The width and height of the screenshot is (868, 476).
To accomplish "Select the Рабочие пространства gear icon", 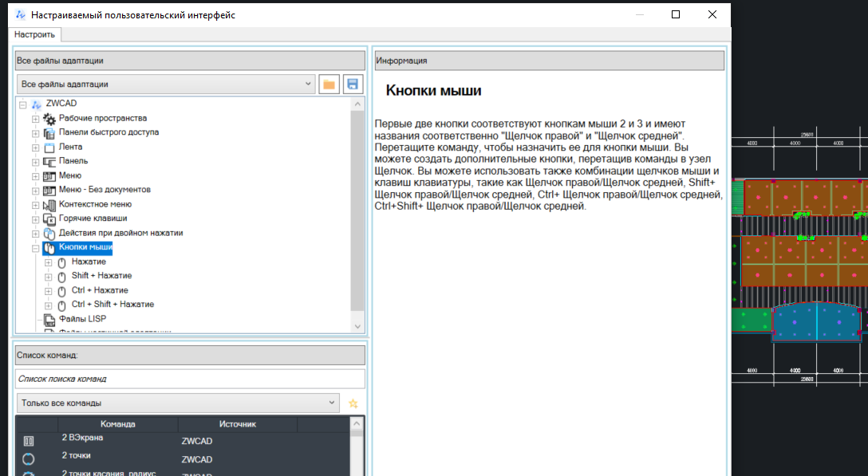I will 49,119.
